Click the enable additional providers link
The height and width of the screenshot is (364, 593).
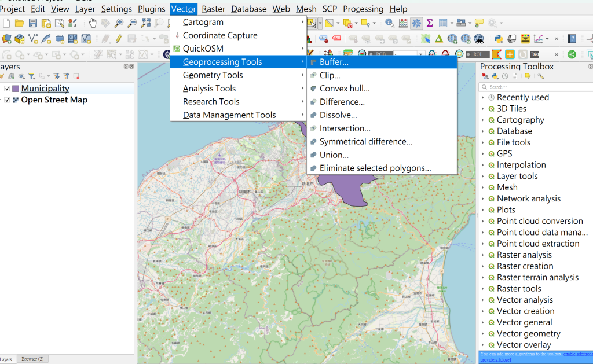tap(578, 354)
